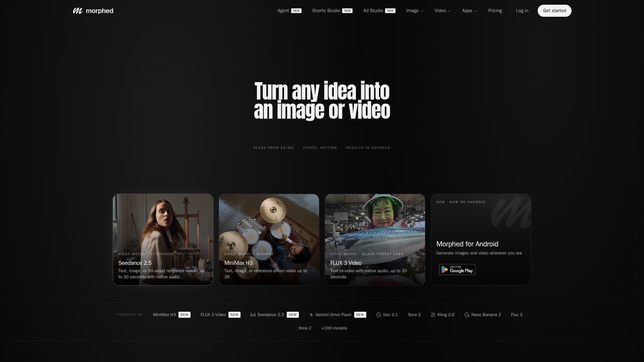Click the NEW badge next to Shorts Studio
The image size is (644, 362).
(x=347, y=11)
